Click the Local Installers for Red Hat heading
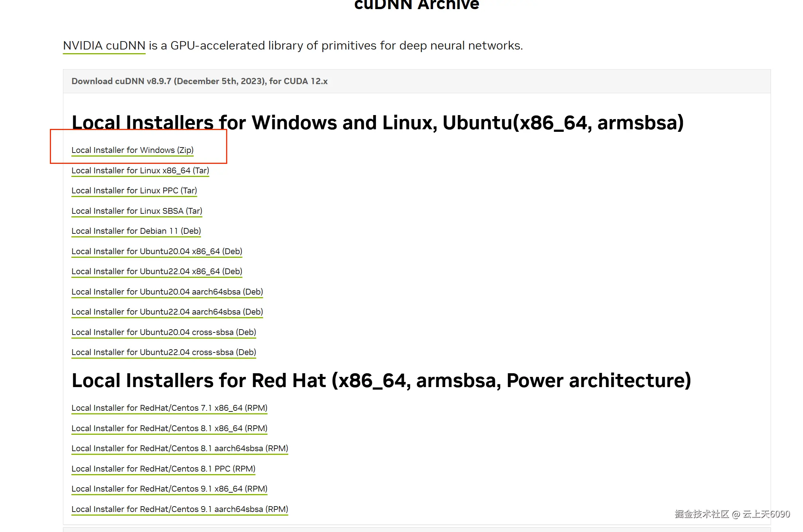The width and height of the screenshot is (803, 532). 381,381
